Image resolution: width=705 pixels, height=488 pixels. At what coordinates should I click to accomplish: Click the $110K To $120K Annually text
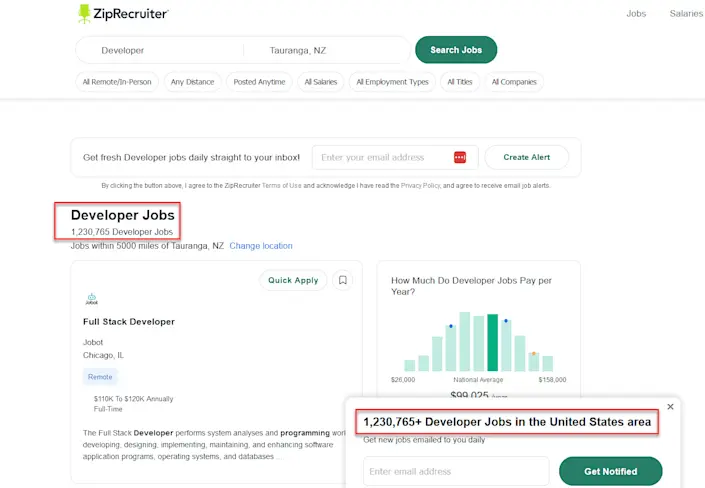pyautogui.click(x=134, y=399)
